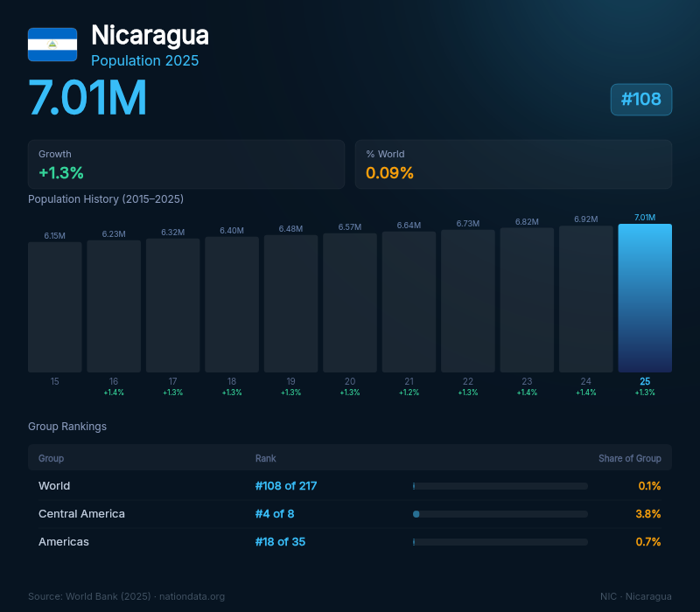Select the % World 0.09% stat card
Viewport: 700px width, 612px height.
(x=514, y=164)
